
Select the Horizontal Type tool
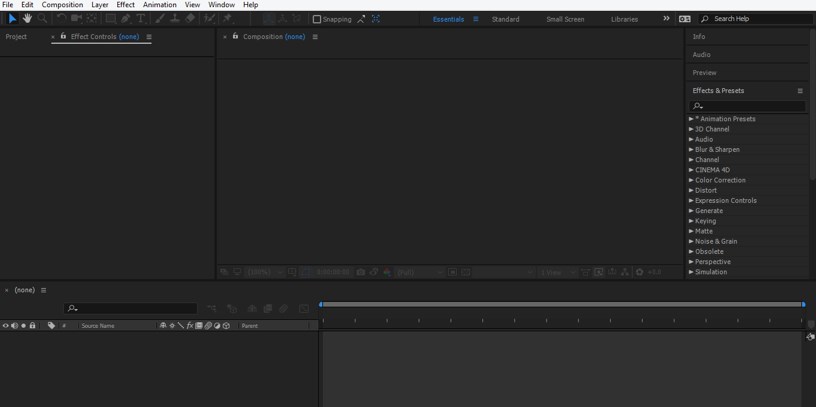[141, 19]
